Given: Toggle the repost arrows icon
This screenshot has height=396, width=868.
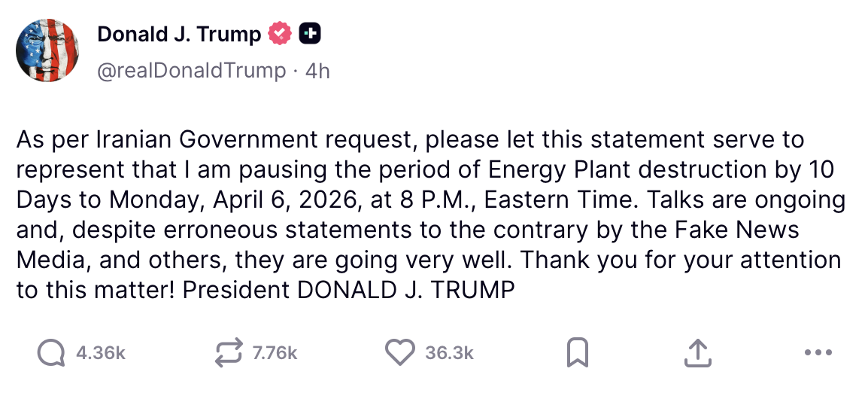Looking at the screenshot, I should pyautogui.click(x=229, y=352).
